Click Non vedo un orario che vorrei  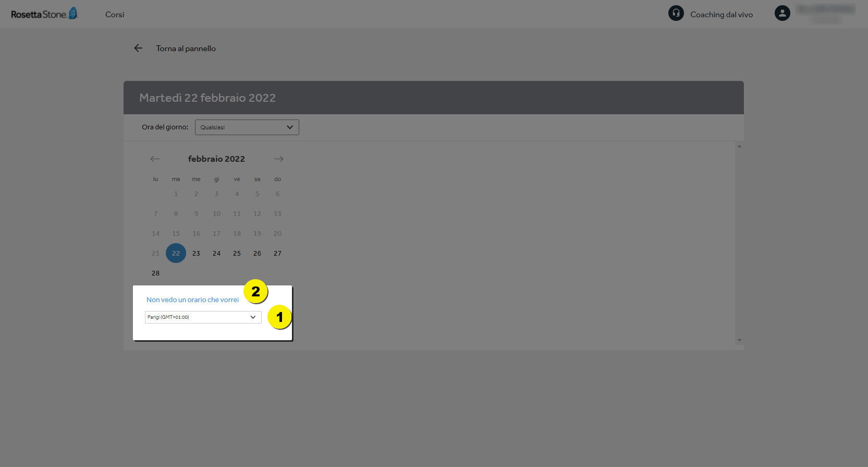192,300
